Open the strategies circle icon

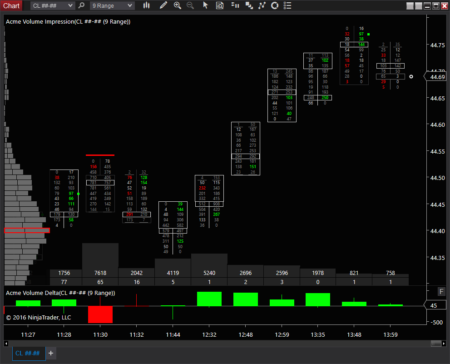[x=275, y=5]
